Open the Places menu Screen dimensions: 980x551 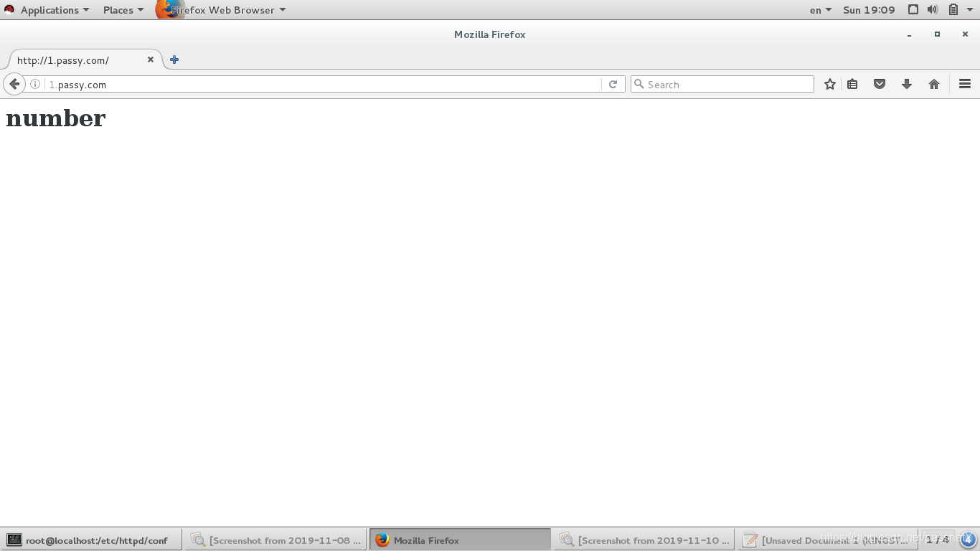123,10
